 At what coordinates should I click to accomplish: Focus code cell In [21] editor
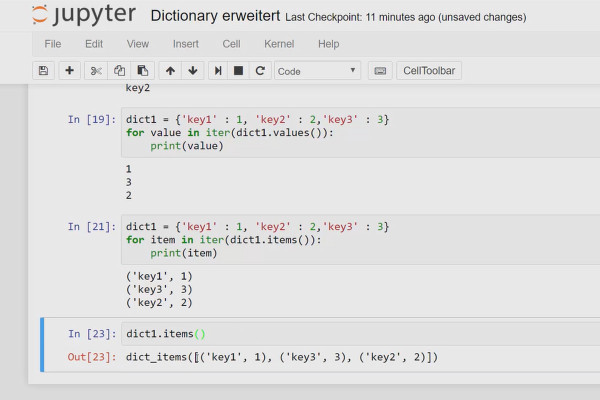[360, 240]
